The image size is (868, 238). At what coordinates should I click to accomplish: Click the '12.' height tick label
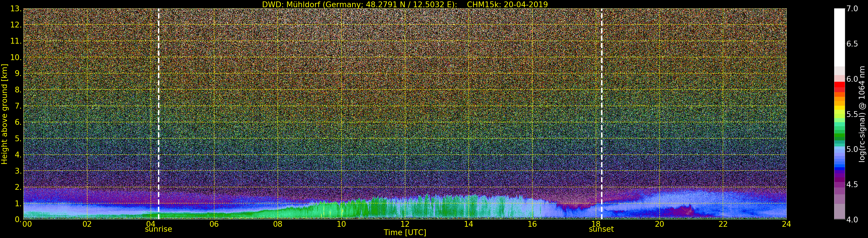[x=16, y=25]
